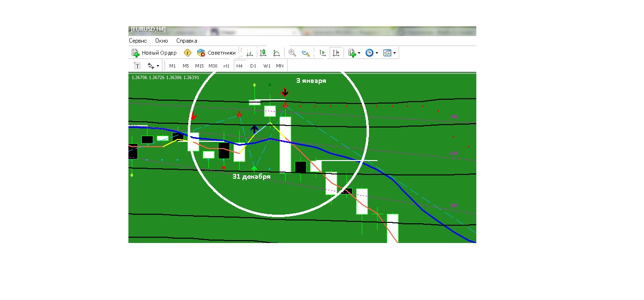The image size is (644, 300).
Task: Open the Окно menu
Action: [161, 41]
